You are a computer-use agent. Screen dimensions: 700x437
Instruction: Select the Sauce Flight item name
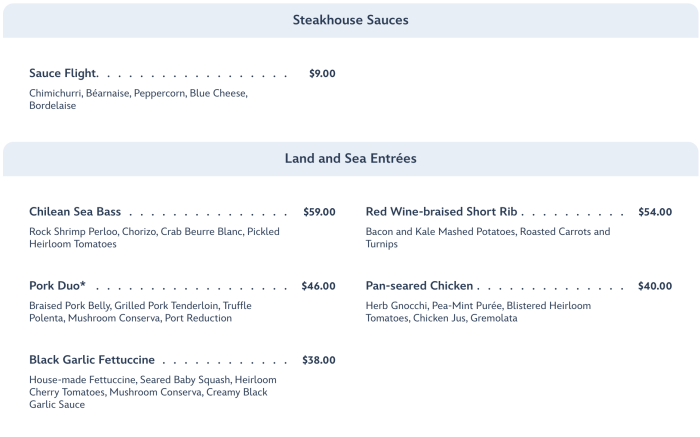pos(63,74)
